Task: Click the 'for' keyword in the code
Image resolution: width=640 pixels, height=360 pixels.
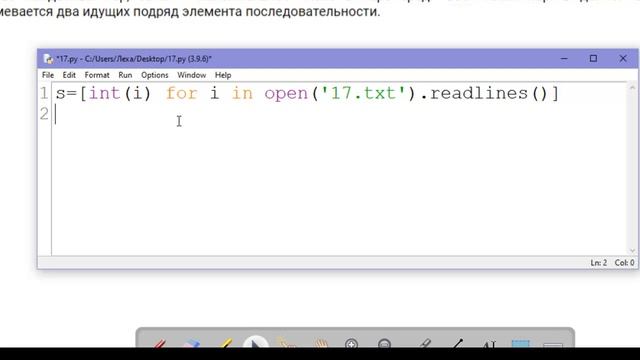Action: coord(182,93)
